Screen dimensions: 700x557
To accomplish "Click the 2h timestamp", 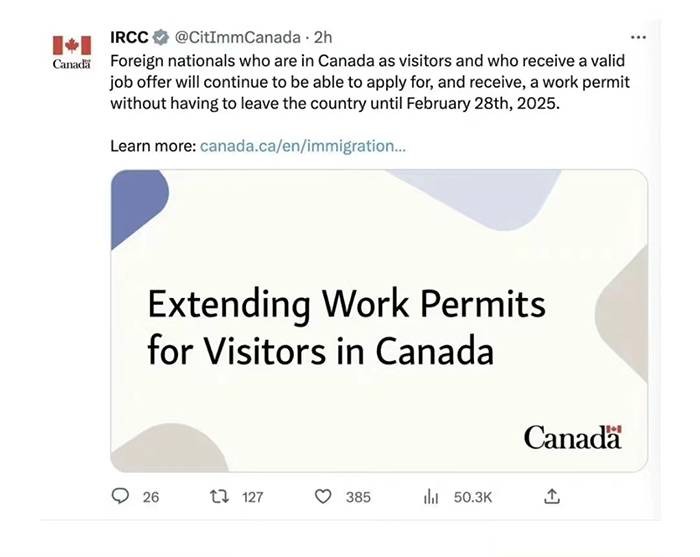I will (x=323, y=37).
